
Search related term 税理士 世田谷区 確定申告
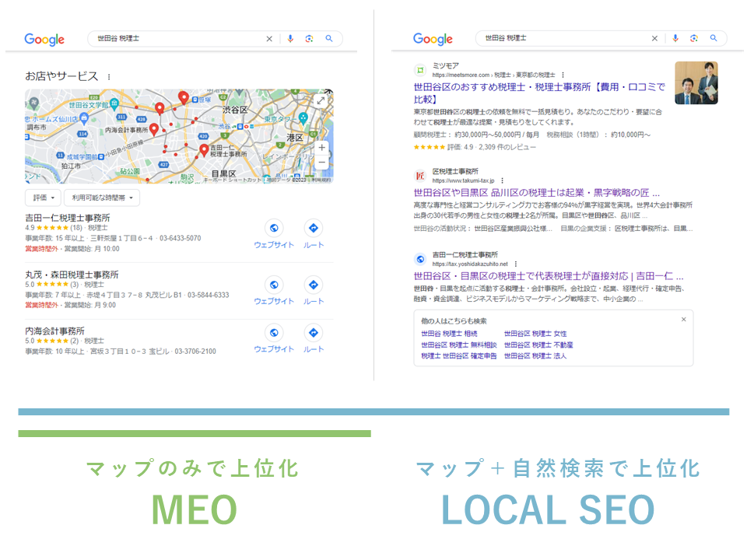pos(459,355)
